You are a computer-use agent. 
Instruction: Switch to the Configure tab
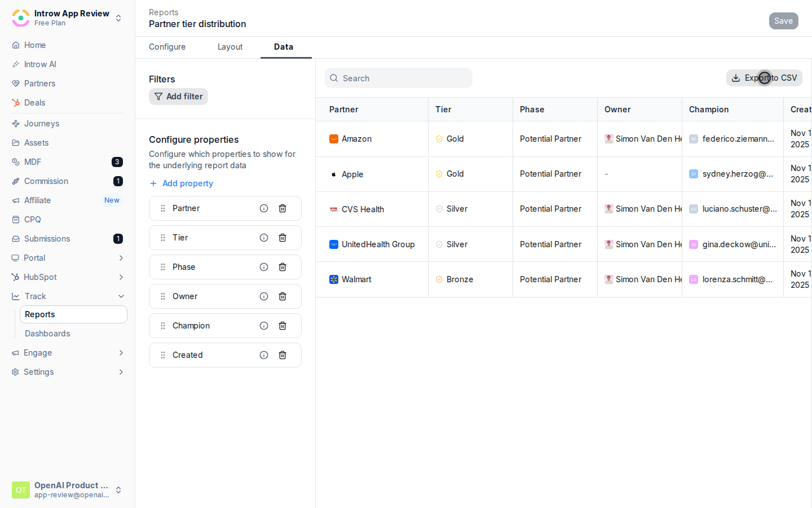coord(167,47)
